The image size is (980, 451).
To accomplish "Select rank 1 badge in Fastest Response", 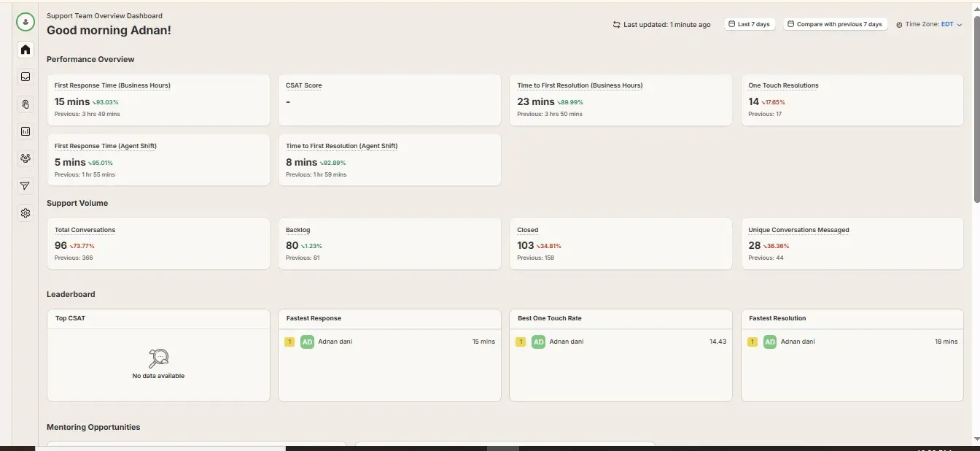I will point(289,342).
